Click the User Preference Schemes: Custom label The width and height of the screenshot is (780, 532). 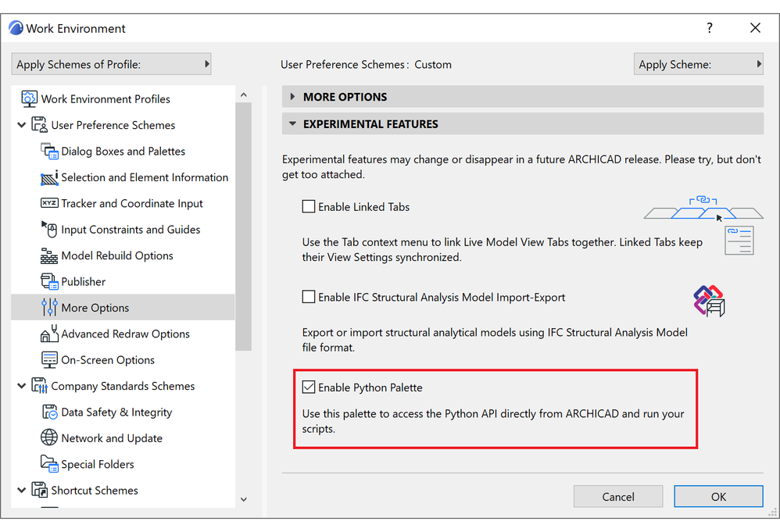click(366, 64)
